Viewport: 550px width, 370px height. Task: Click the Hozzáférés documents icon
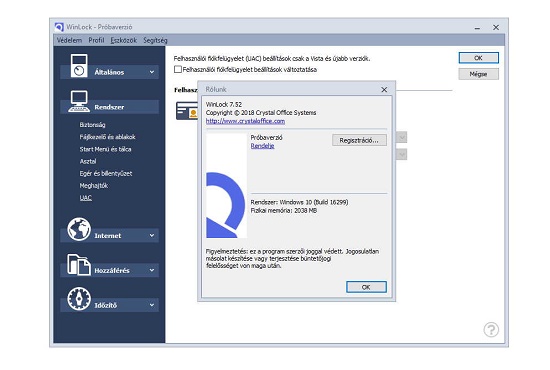coord(79,264)
